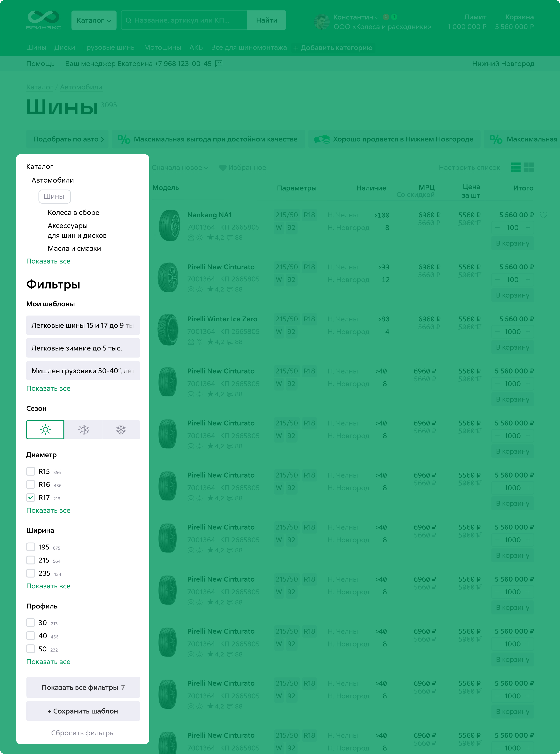Open the Каталог dropdown in header
This screenshot has height=754, width=560.
pos(94,20)
